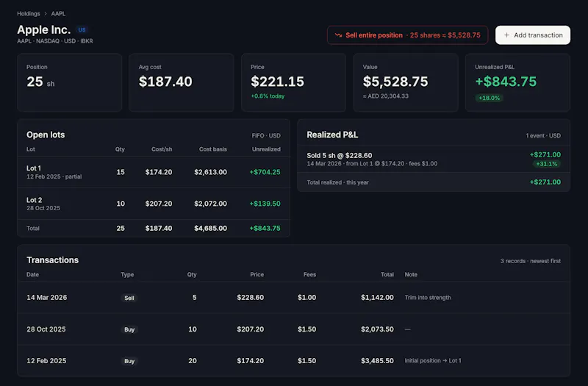The image size is (588, 386).
Task: Click the Transactions heading
Action: [x=52, y=260]
